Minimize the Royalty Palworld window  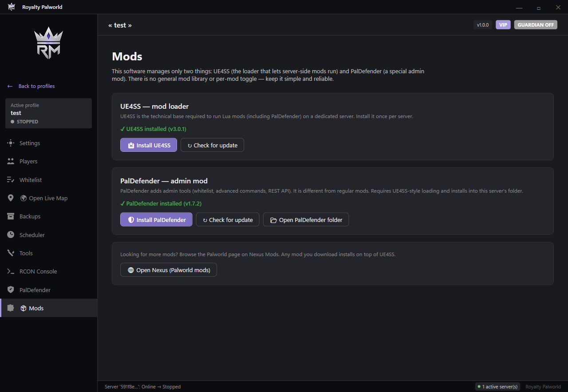519,7
